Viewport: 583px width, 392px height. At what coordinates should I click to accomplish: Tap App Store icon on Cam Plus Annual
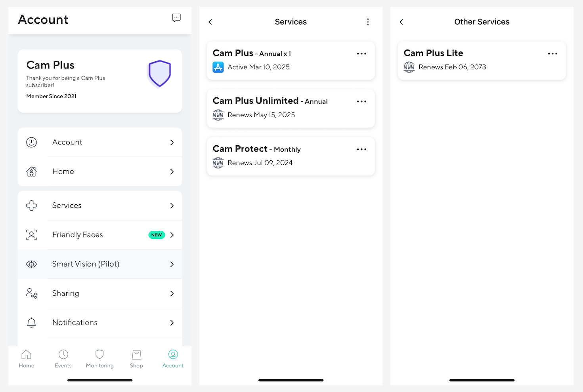point(218,67)
